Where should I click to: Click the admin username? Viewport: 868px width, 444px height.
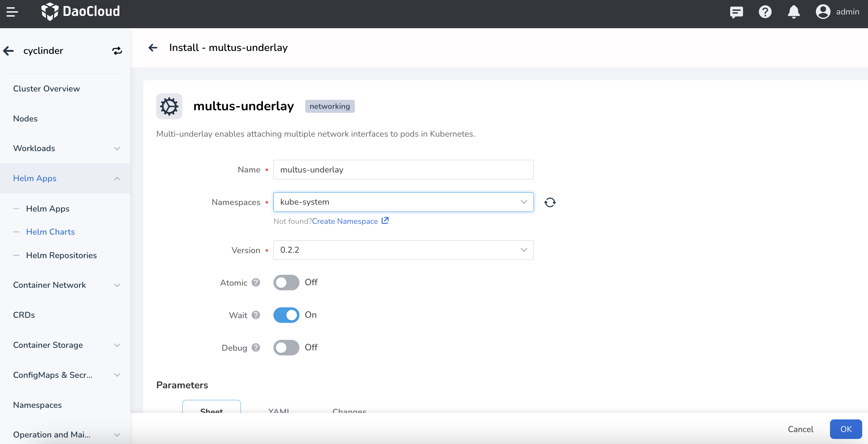click(x=847, y=12)
